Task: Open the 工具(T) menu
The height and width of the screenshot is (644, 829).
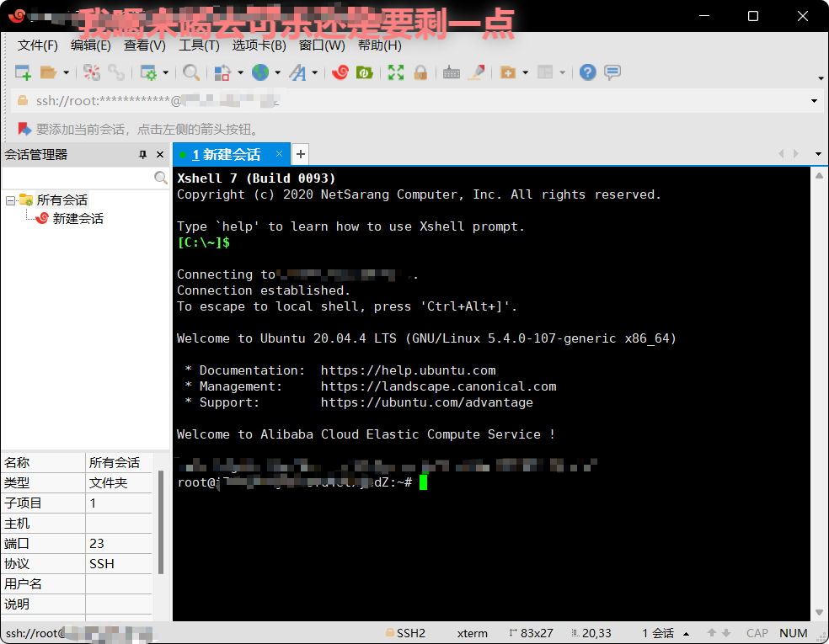Action: pyautogui.click(x=199, y=45)
